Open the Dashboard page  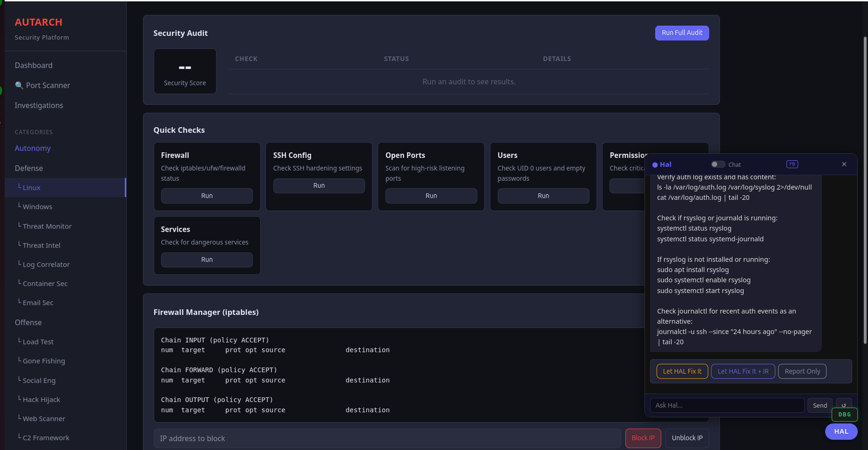(x=34, y=65)
